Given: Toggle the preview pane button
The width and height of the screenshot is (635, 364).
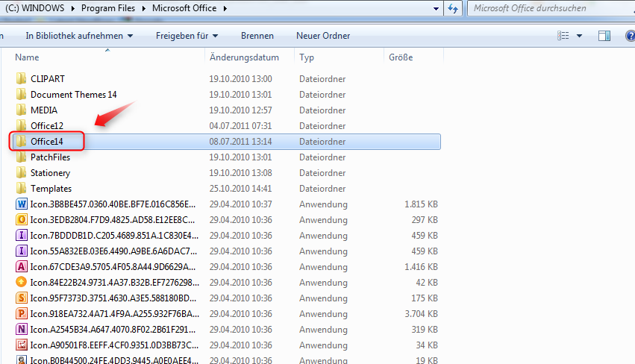Looking at the screenshot, I should click(604, 36).
